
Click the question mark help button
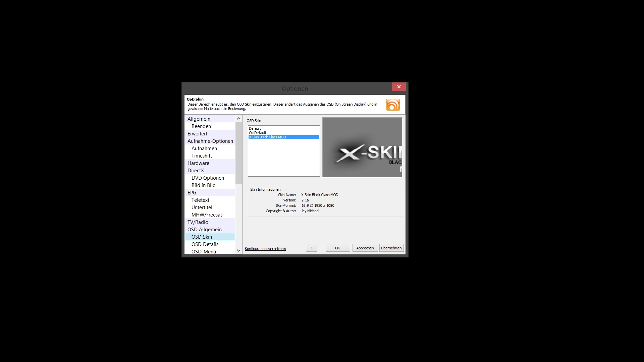click(x=311, y=248)
